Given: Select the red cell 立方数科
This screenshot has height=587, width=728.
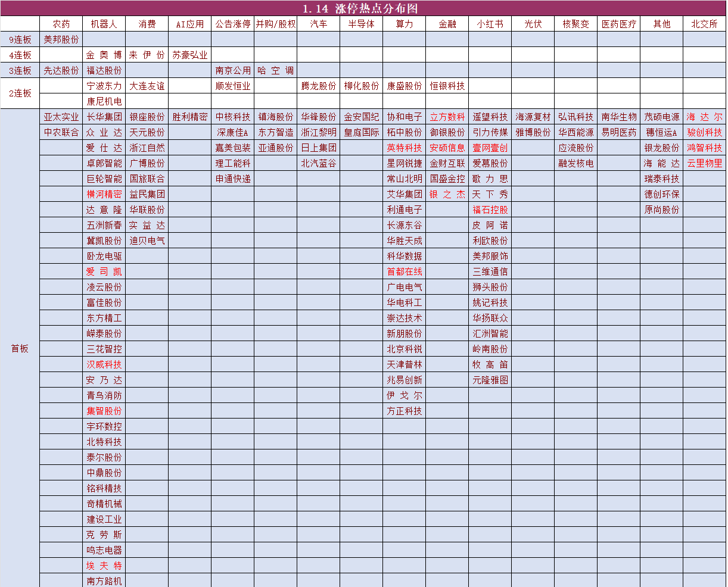Looking at the screenshot, I should (447, 117).
